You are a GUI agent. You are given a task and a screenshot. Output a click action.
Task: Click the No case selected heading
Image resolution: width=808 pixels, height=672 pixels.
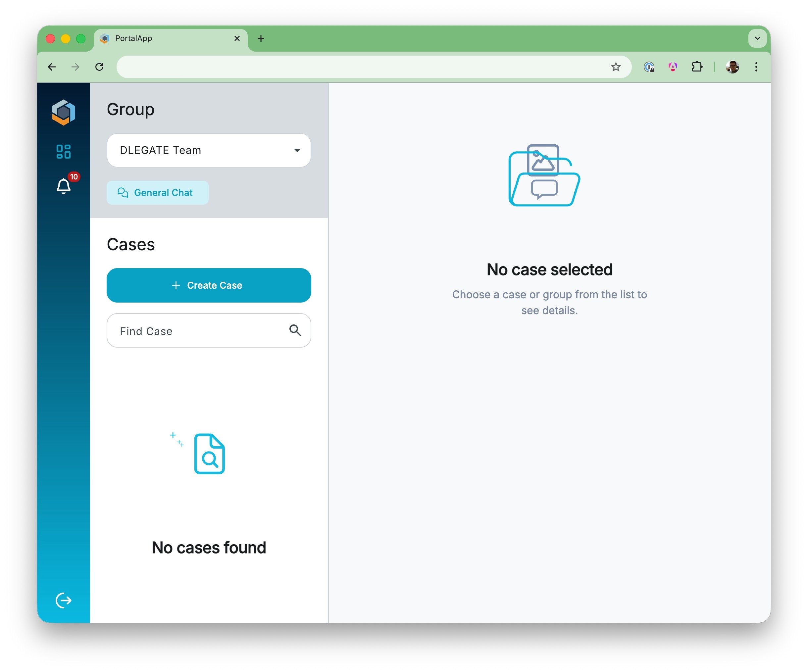click(549, 270)
